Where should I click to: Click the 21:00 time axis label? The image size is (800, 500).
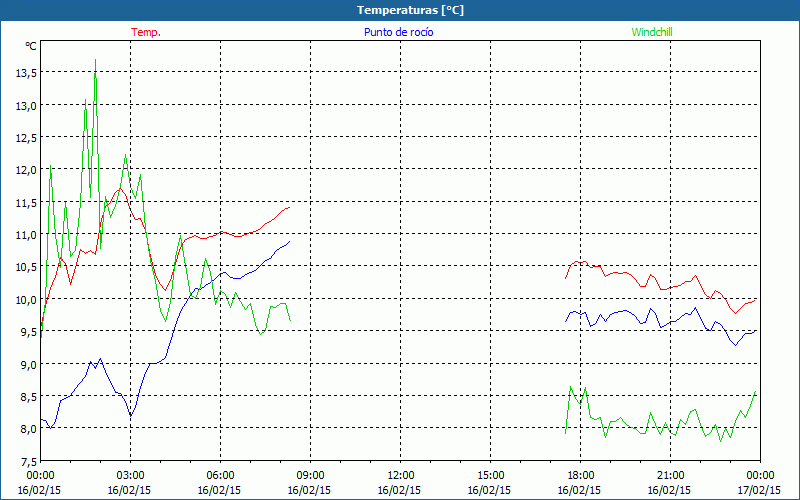670,476
